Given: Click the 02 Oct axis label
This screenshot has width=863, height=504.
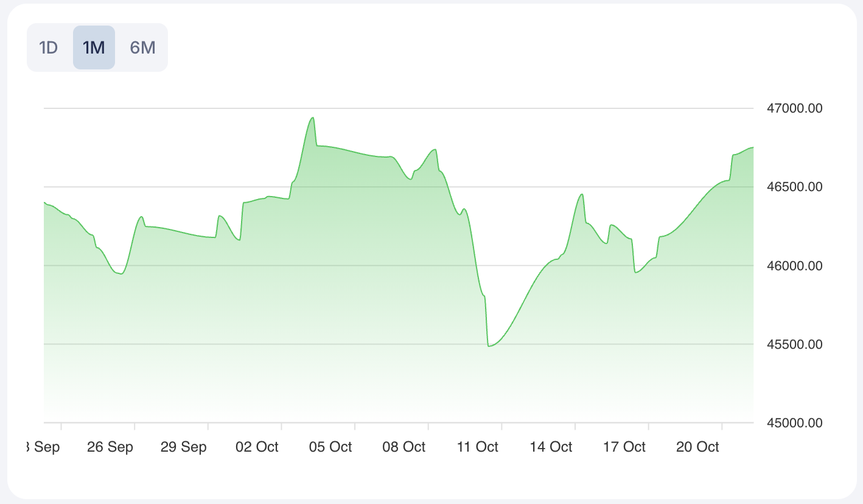Looking at the screenshot, I should pyautogui.click(x=257, y=447).
